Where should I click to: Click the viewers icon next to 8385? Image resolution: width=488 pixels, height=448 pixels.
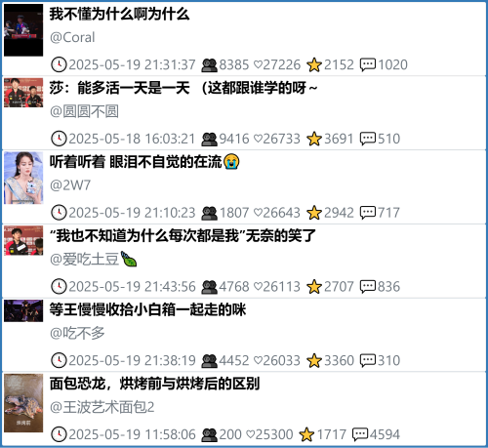209,64
